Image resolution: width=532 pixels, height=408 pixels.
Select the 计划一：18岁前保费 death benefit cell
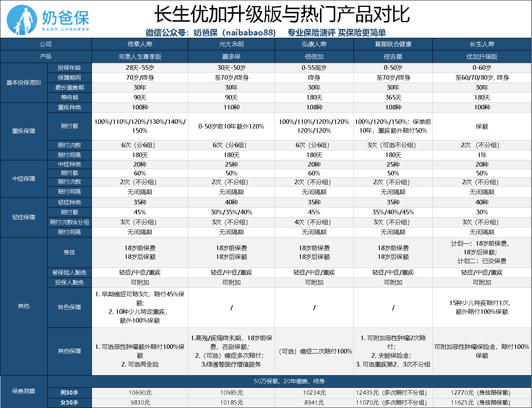click(482, 252)
